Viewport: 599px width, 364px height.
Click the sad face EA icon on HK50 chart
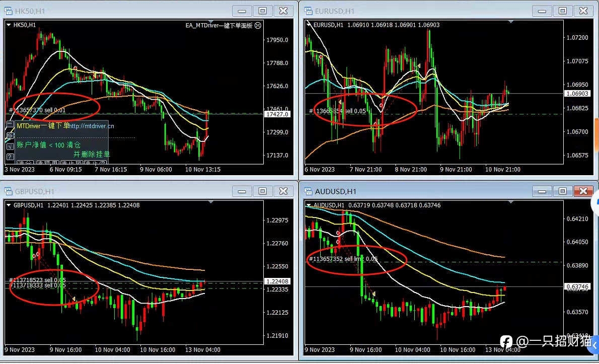[x=258, y=25]
